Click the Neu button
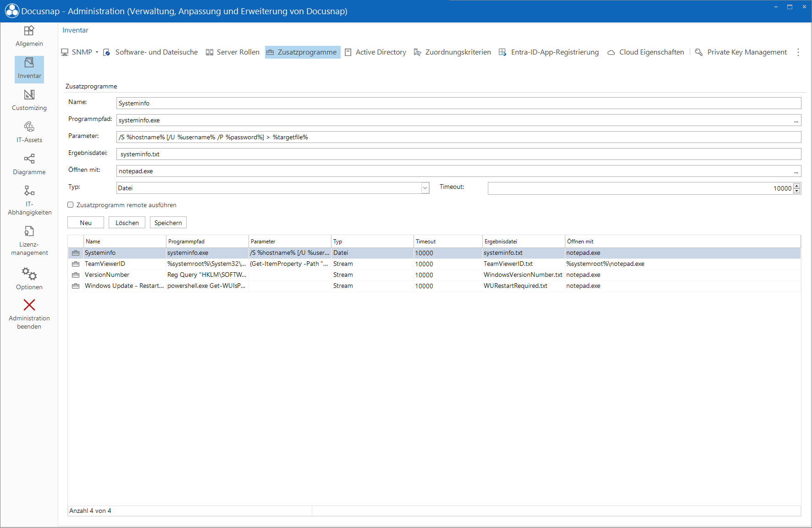812x528 pixels. tap(86, 223)
